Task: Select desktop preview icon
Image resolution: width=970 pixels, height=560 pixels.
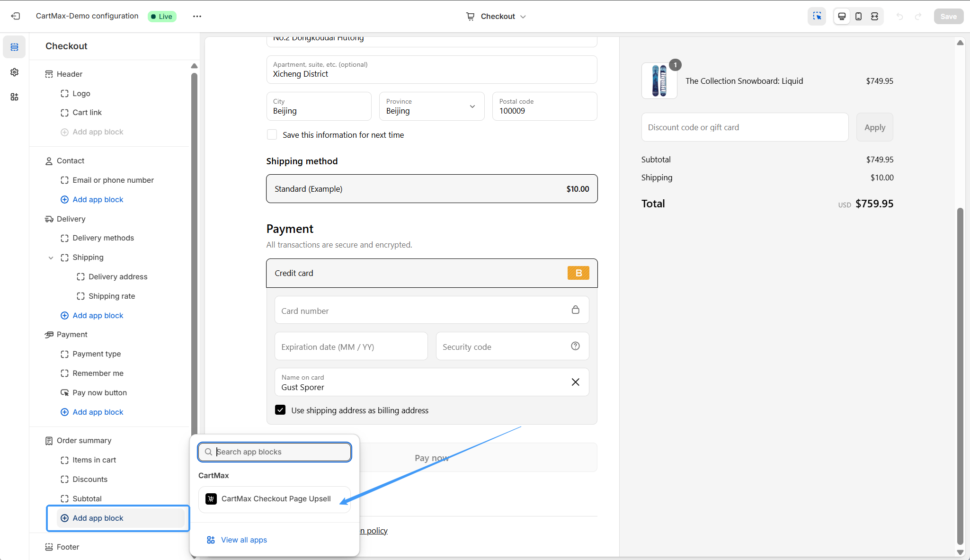Action: click(x=842, y=16)
